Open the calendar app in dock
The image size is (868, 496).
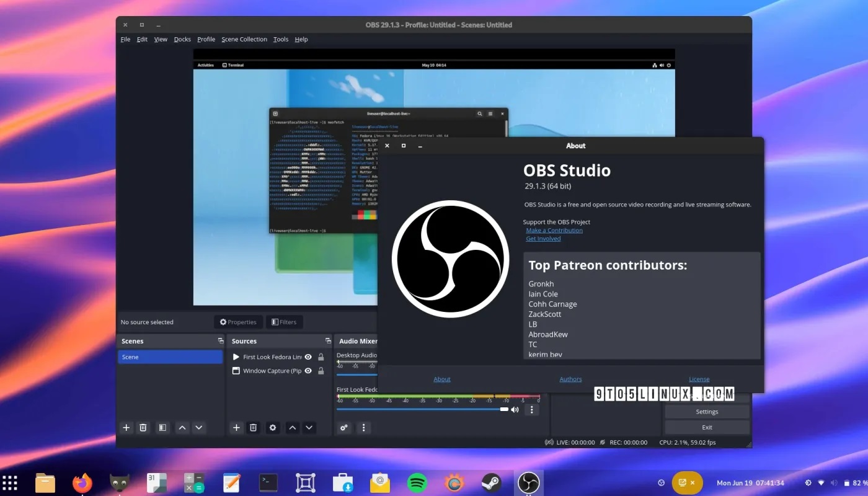click(157, 482)
